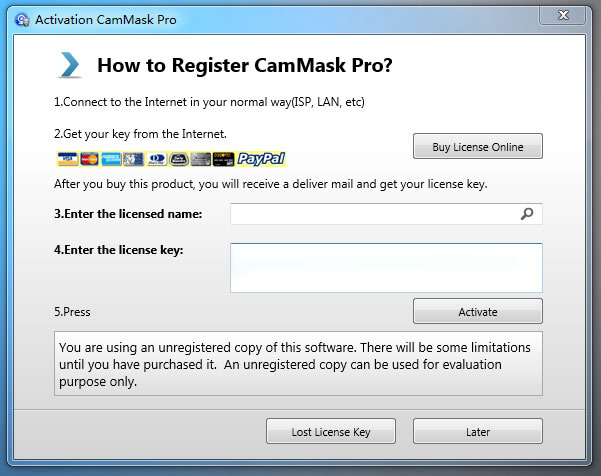Click the PayPal logo

click(261, 159)
